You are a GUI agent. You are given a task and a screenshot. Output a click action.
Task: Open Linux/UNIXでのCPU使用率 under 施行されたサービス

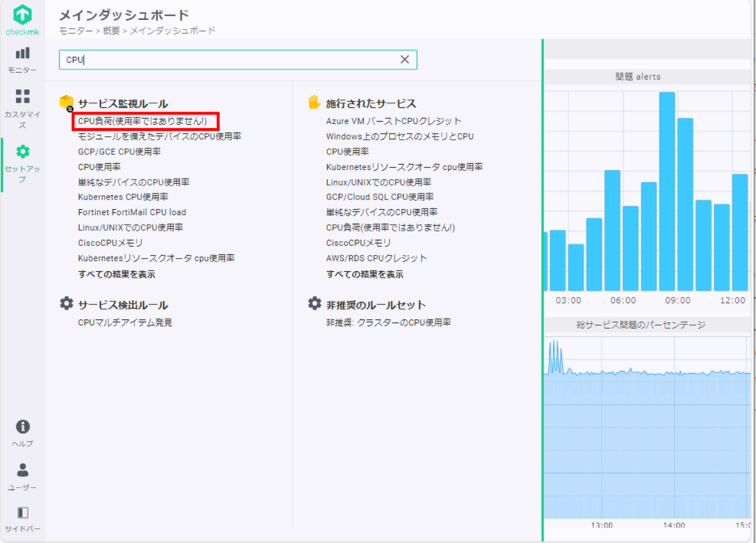(x=379, y=182)
